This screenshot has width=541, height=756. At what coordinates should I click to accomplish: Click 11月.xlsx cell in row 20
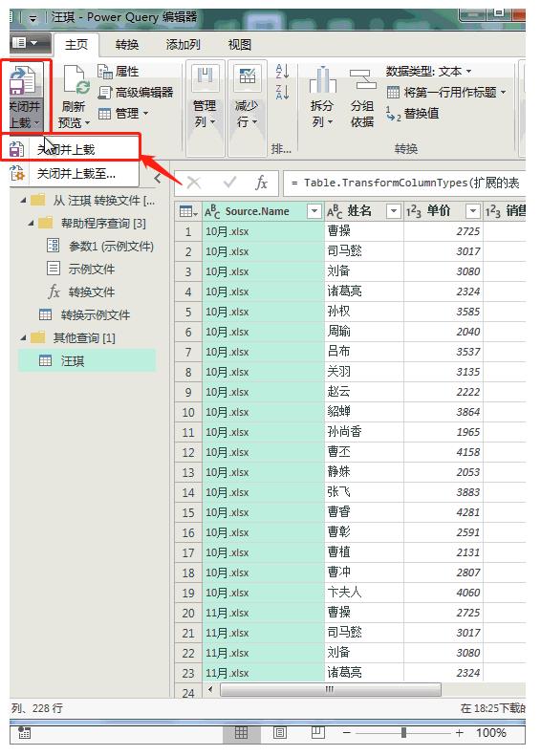pyautogui.click(x=263, y=613)
